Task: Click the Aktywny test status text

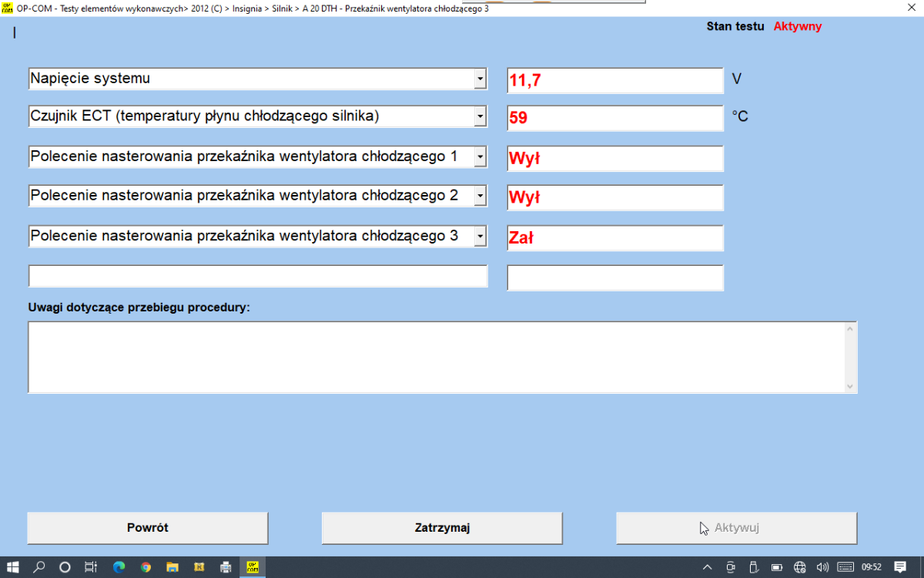Action: pos(798,26)
